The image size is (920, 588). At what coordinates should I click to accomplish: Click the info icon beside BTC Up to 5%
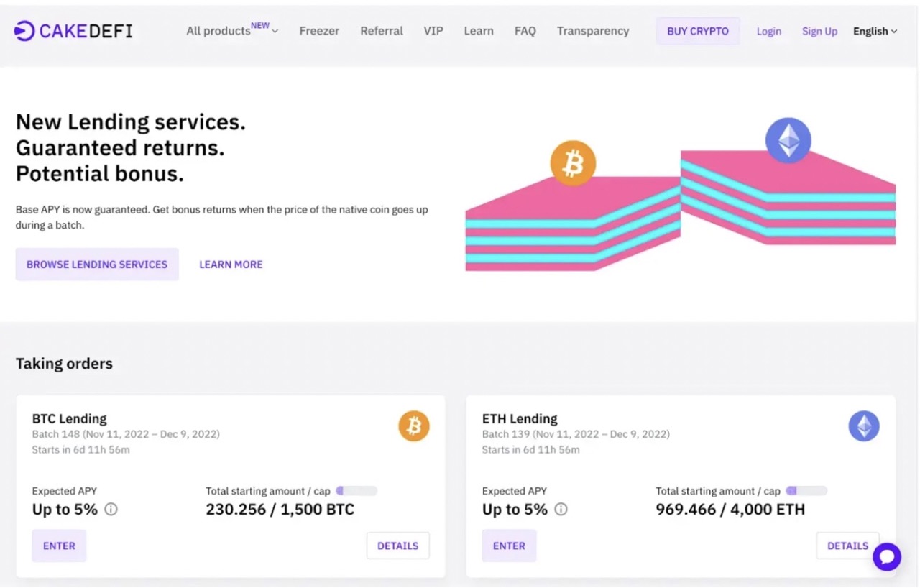[111, 510]
